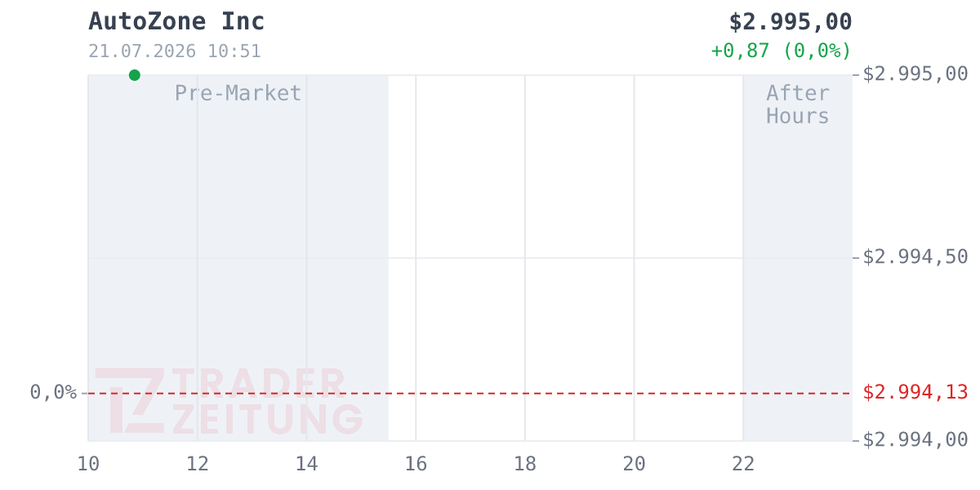Click the $2.995,00 current price header
This screenshot has height=490, width=980.
[791, 22]
